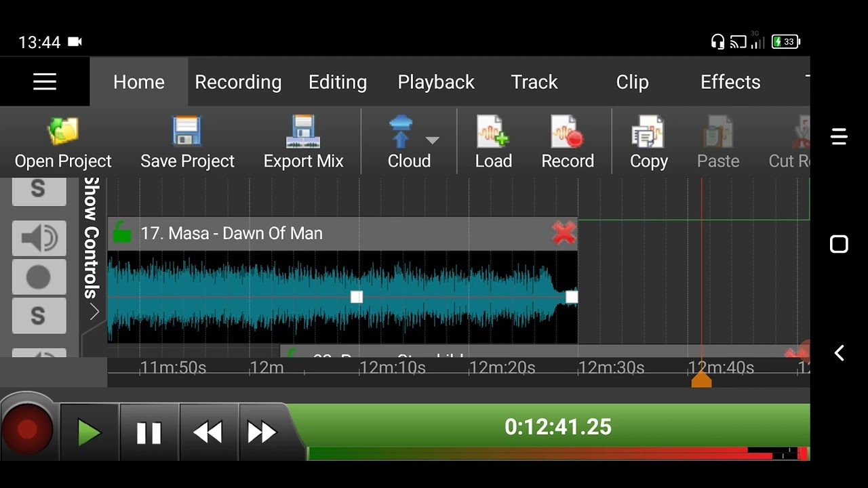This screenshot has height=488, width=868.
Task: Tap the Android home button
Action: (839, 244)
